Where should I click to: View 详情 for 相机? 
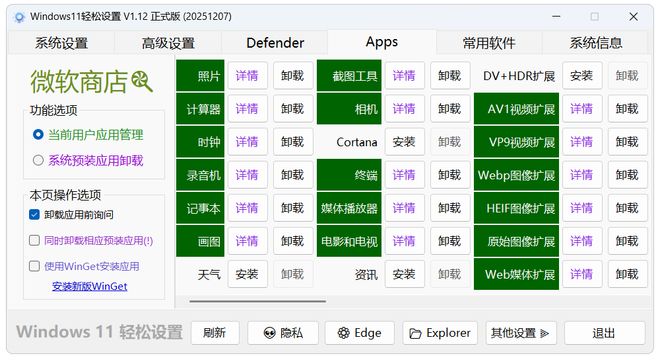404,109
